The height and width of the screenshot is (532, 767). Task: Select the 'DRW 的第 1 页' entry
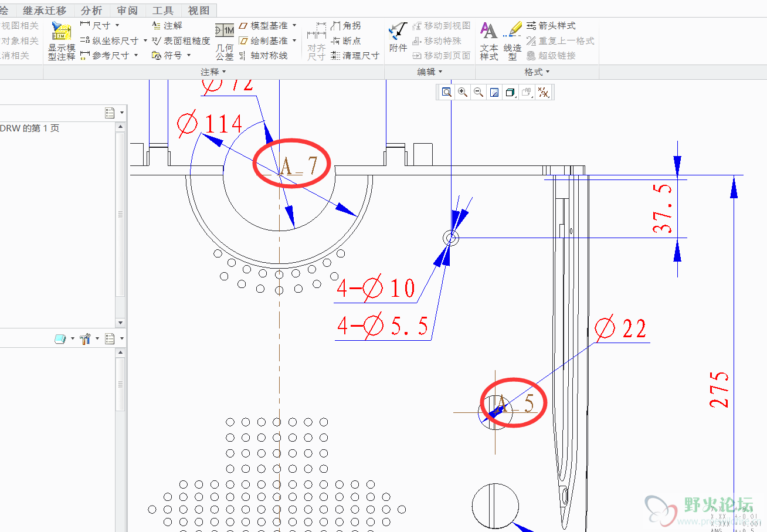click(30, 128)
